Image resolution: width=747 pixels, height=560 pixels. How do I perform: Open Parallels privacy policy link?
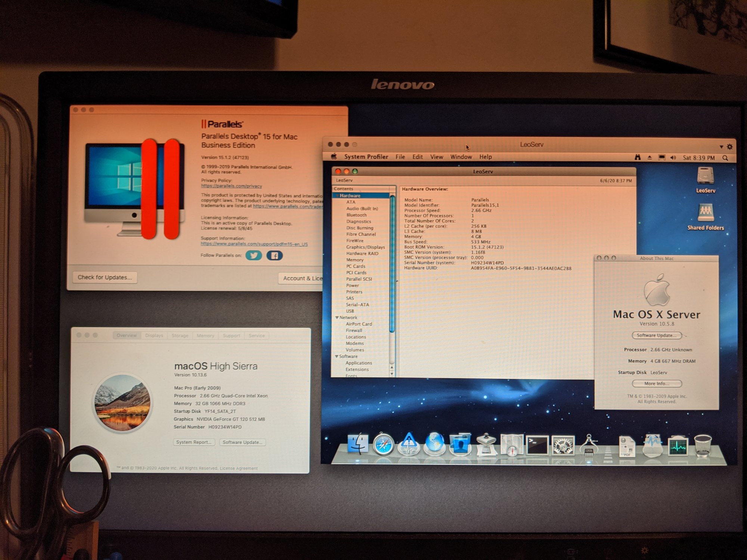coord(232,186)
